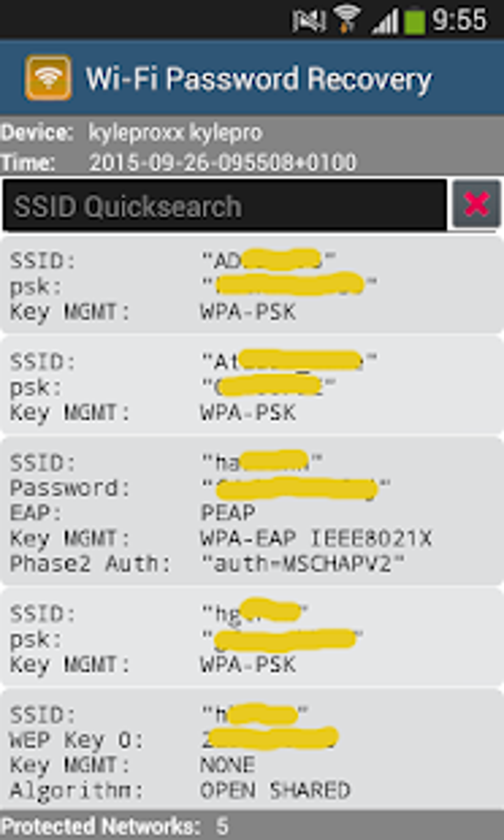
Task: Tap the muted sound status icon
Action: [x=308, y=21]
